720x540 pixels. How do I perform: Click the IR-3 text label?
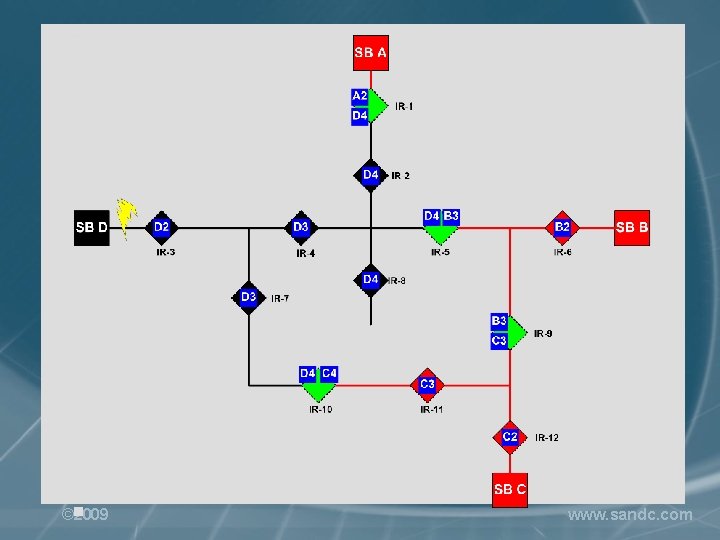point(166,252)
